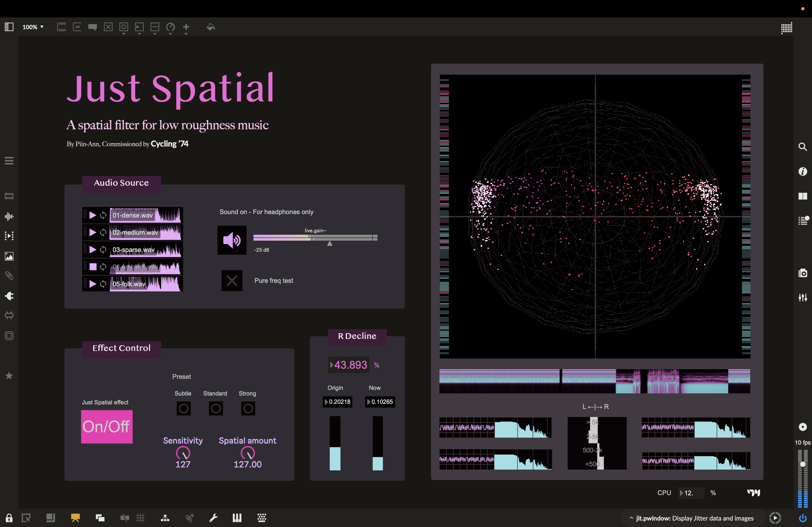Viewport: 812px width, 527px height.
Task: Select the Standard preset
Action: click(x=216, y=408)
